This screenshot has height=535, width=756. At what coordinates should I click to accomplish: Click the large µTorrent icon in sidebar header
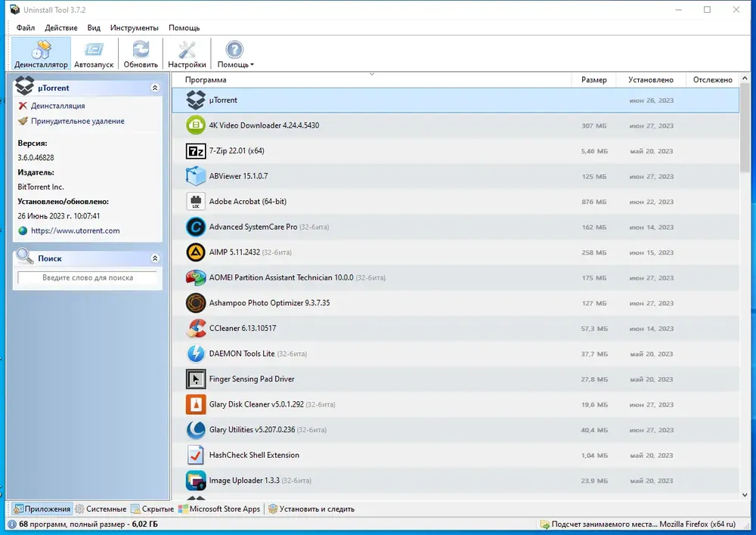pyautogui.click(x=25, y=86)
